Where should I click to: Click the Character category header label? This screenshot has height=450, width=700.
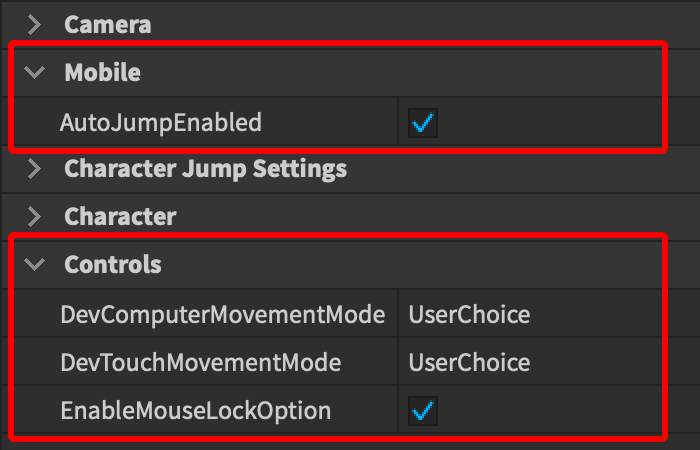(120, 216)
